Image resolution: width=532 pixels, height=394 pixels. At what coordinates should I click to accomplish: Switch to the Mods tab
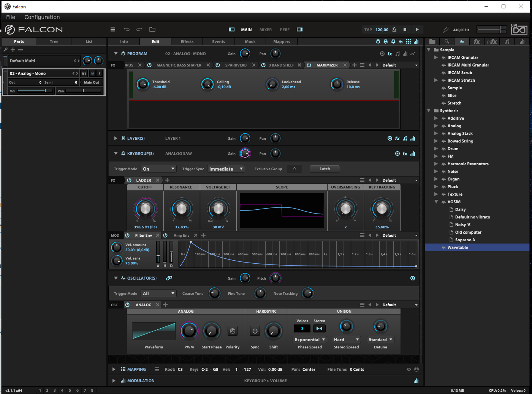coord(250,41)
